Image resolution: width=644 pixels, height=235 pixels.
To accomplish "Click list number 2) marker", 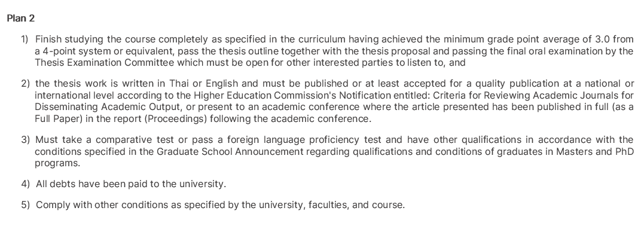I will pos(25,84).
